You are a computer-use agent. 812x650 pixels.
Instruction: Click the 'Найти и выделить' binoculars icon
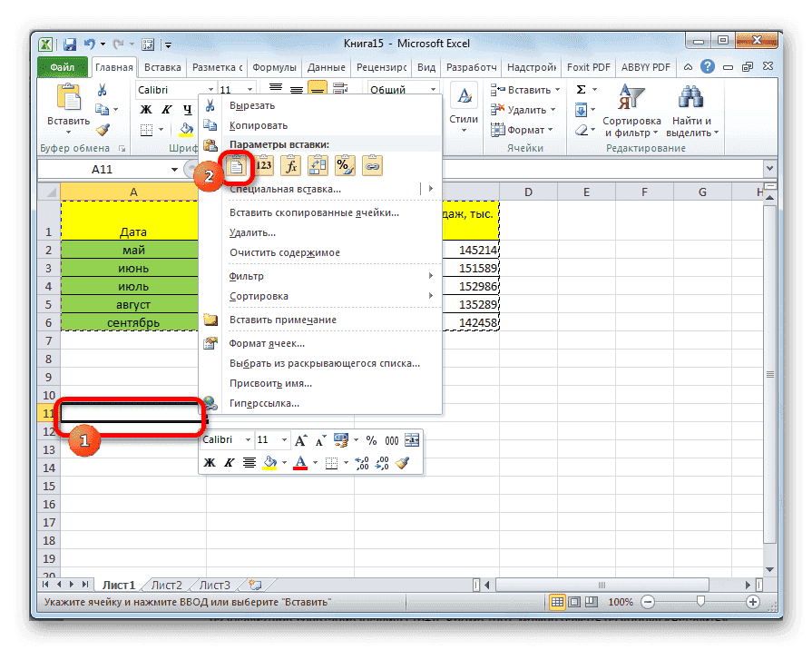pyautogui.click(x=690, y=95)
